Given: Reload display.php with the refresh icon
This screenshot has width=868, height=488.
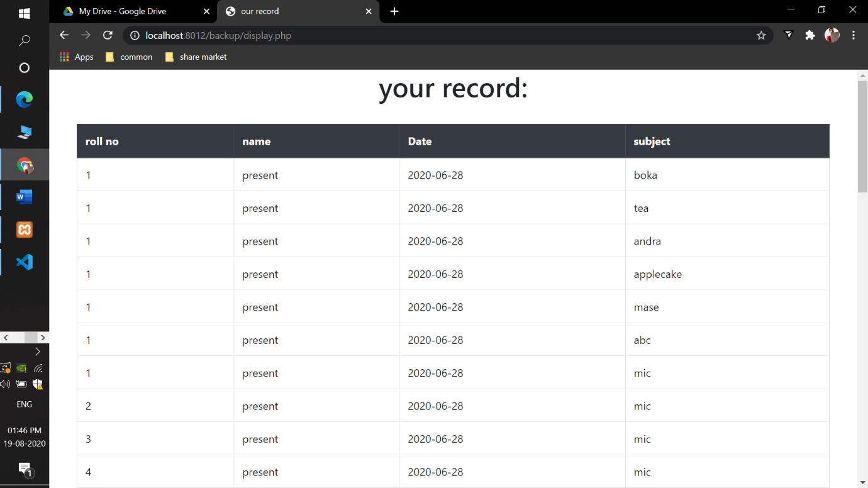Looking at the screenshot, I should tap(108, 35).
